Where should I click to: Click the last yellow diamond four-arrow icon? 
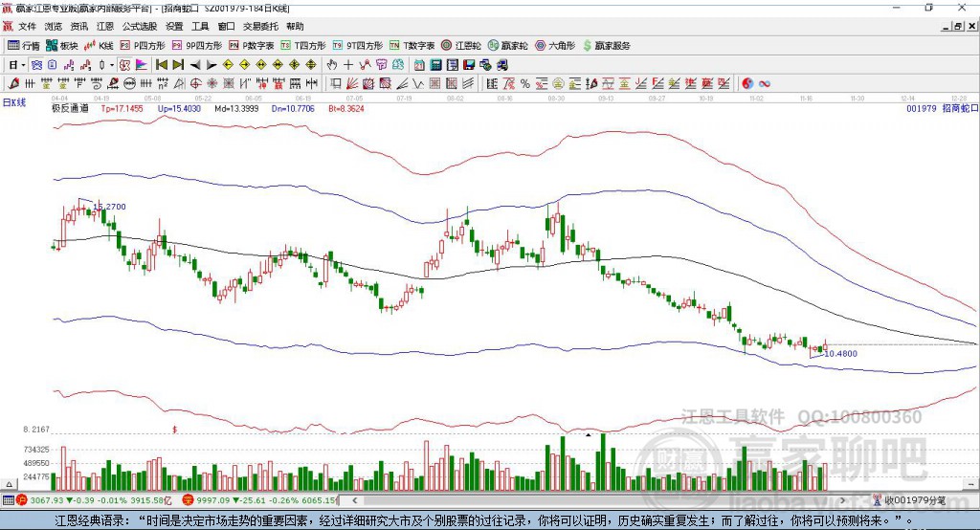tap(311, 65)
